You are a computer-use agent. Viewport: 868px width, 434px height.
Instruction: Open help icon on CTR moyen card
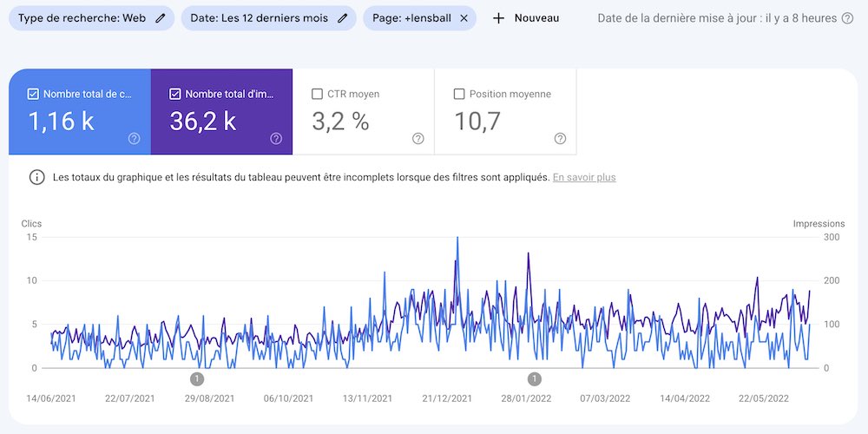point(418,138)
